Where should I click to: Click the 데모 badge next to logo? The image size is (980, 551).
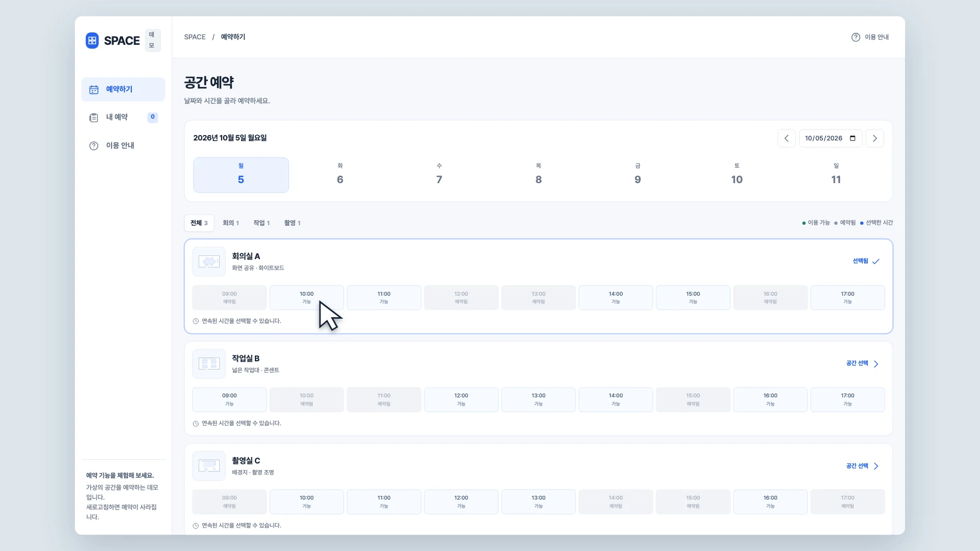(x=152, y=40)
